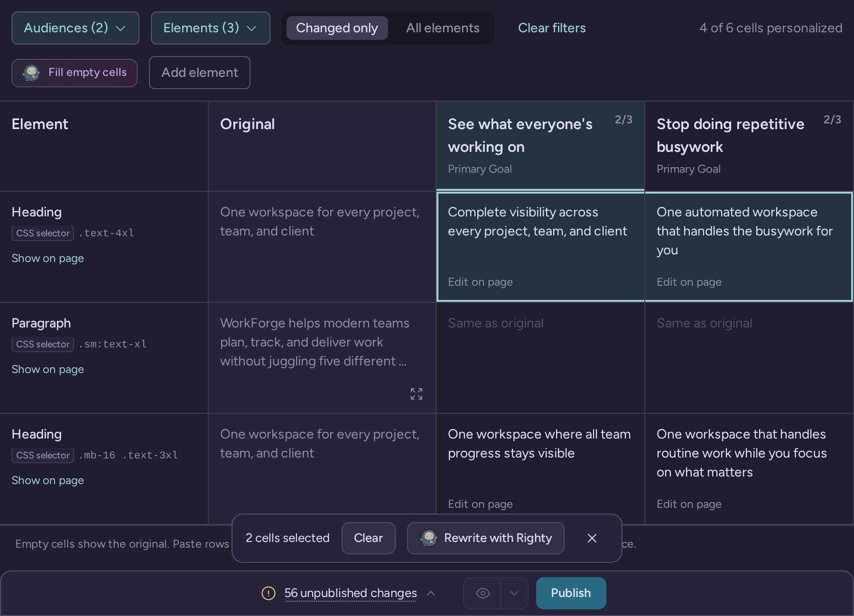Screen dimensions: 854x616
Task: Click Add element button
Action: 200,73
